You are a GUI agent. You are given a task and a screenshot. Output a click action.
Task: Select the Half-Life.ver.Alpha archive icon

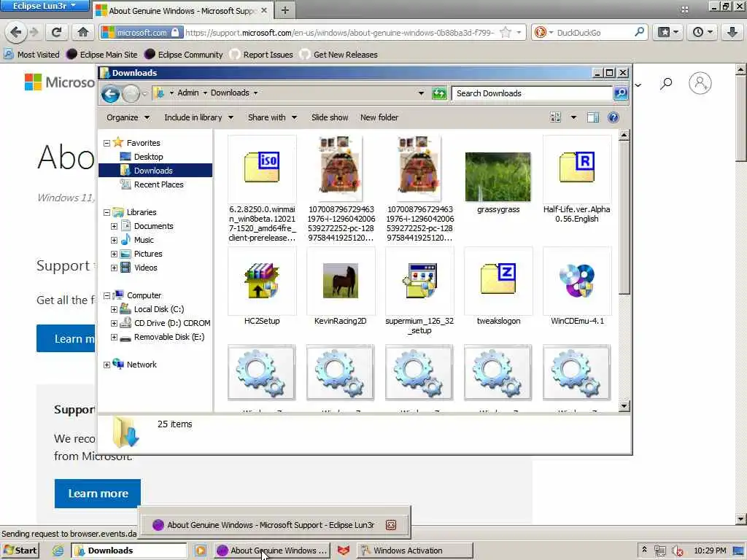tap(577, 168)
